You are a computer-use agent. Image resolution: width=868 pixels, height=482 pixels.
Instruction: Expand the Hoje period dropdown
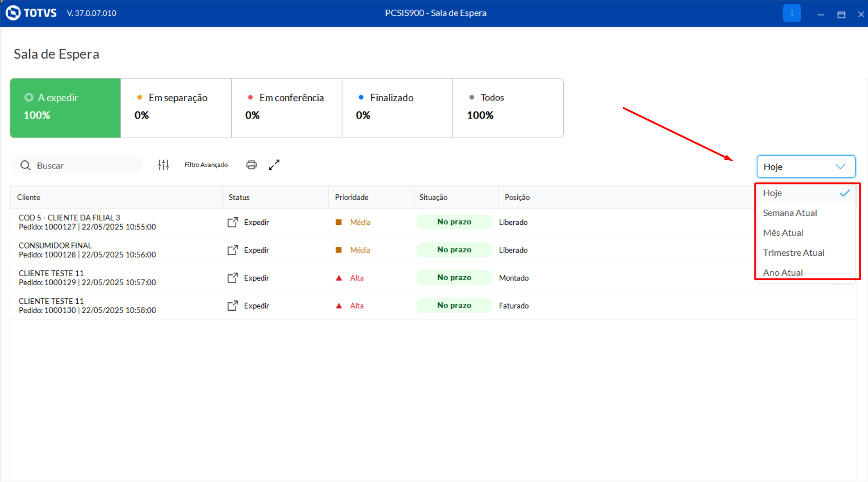point(805,167)
